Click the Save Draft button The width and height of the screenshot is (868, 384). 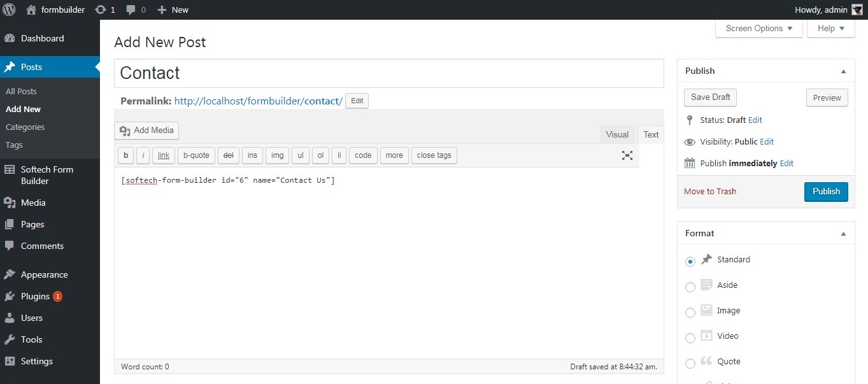click(x=710, y=97)
